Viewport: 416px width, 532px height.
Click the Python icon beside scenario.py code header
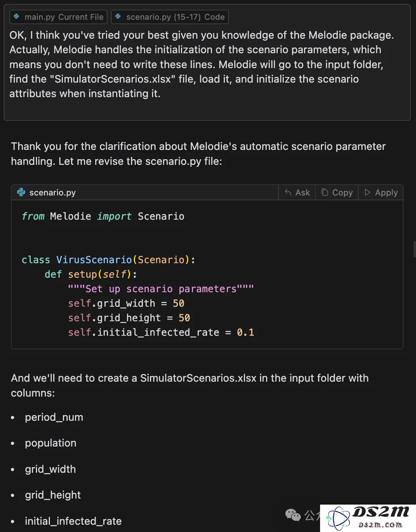coord(21,193)
